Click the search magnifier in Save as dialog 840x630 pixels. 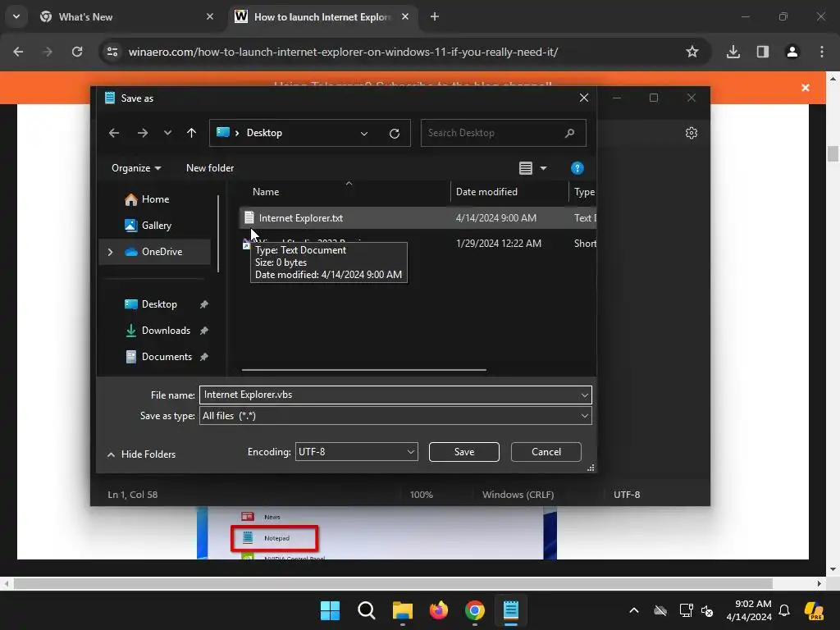pyautogui.click(x=569, y=133)
